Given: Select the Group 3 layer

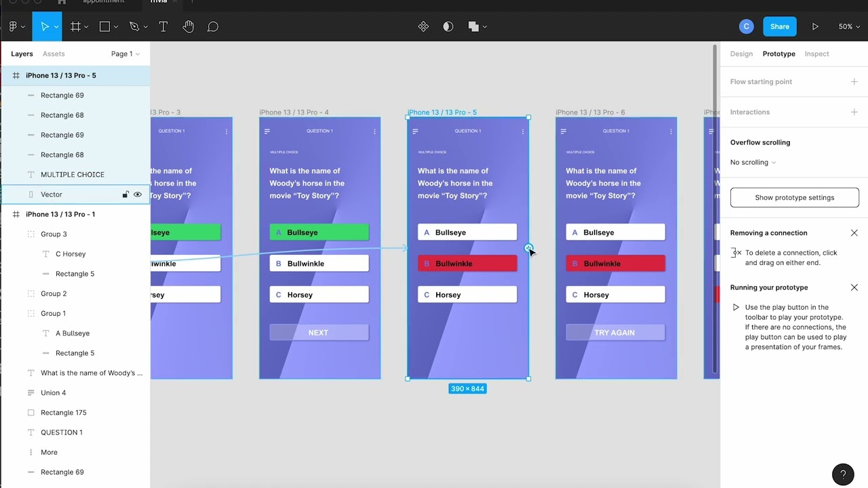Looking at the screenshot, I should point(75,234).
